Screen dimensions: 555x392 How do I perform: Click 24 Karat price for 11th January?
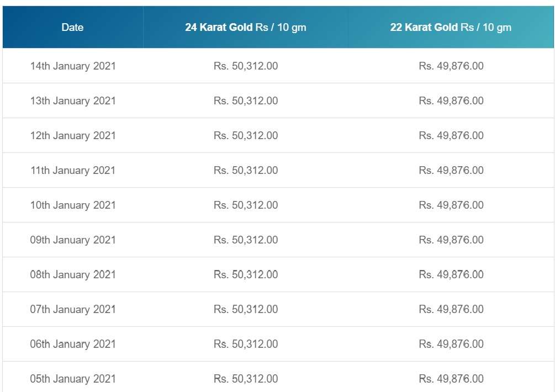pyautogui.click(x=246, y=170)
